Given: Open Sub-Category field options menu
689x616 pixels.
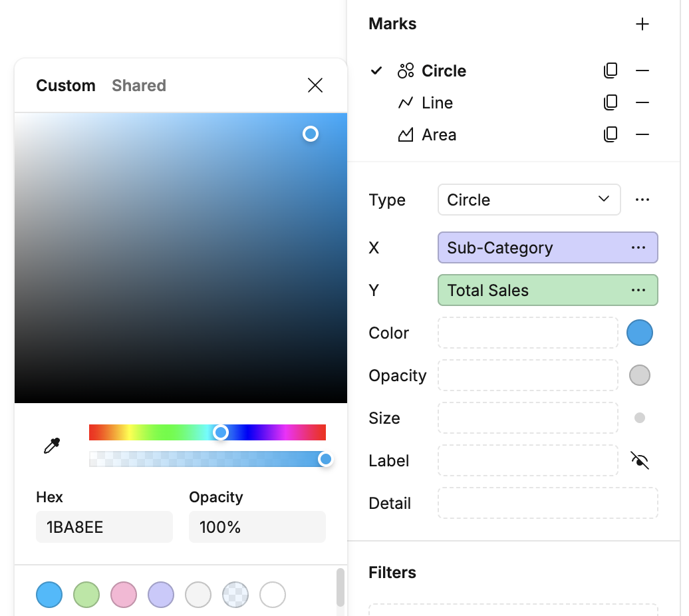Looking at the screenshot, I should coord(638,248).
